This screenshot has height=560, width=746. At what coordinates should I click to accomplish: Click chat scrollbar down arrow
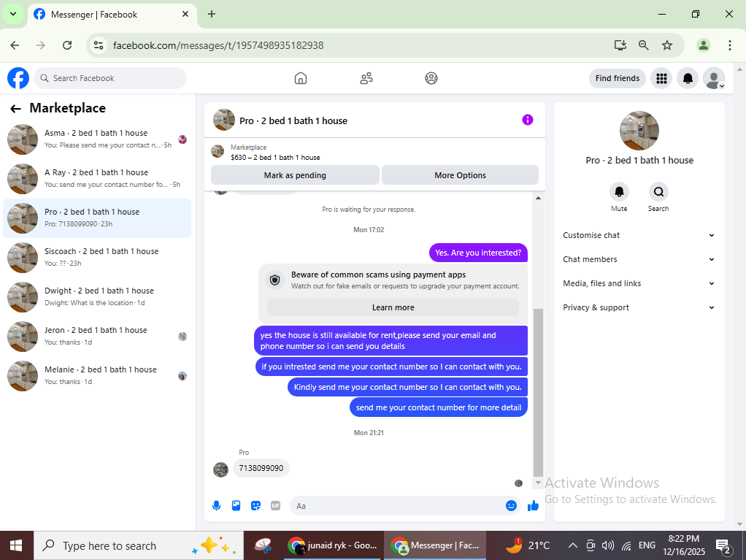click(538, 483)
